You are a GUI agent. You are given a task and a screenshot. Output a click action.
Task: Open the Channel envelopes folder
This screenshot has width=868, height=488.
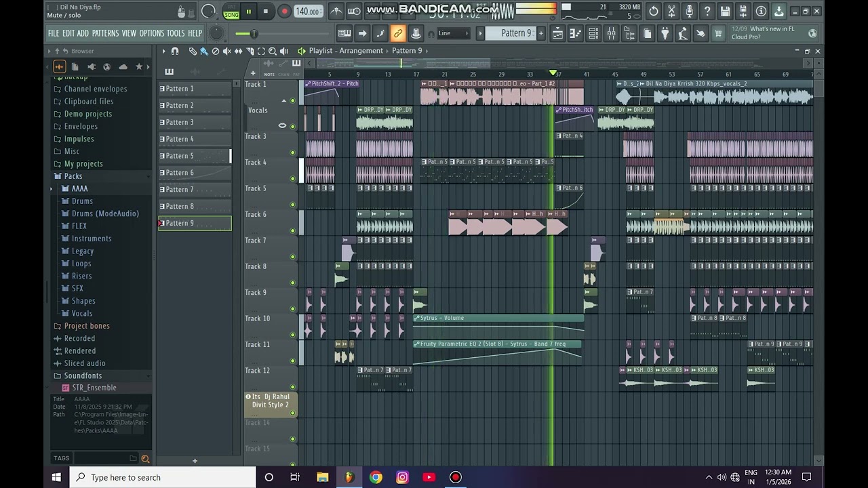pos(96,89)
